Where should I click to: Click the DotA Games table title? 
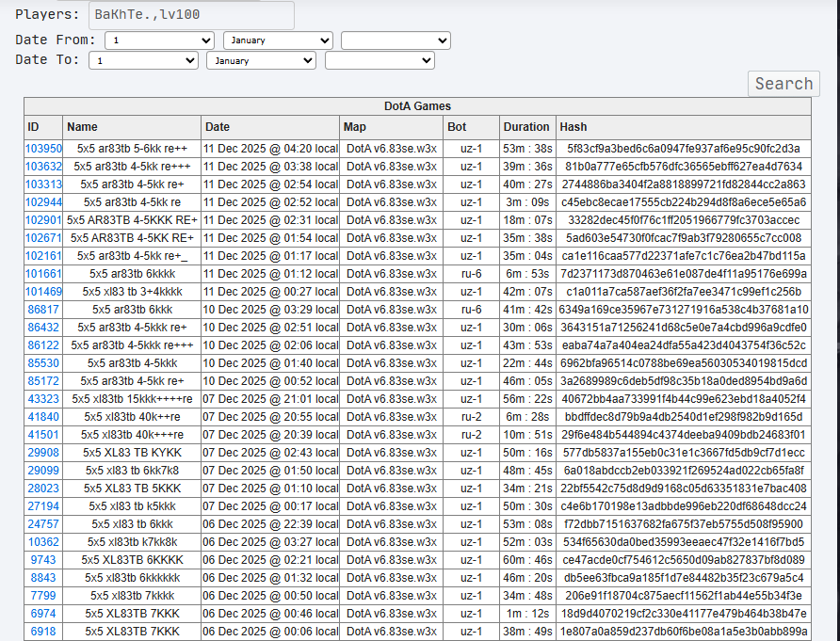[x=417, y=106]
